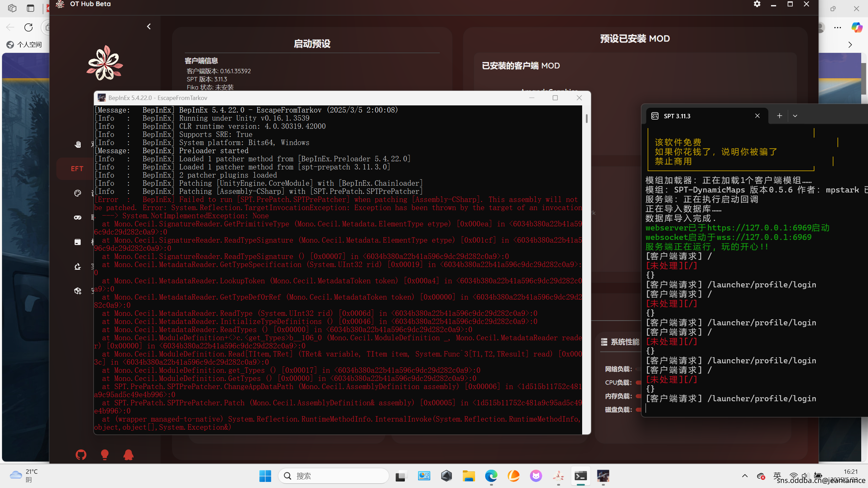Click the 数据库导入完成 line in terminal
The width and height of the screenshot is (868, 488).
(680, 218)
